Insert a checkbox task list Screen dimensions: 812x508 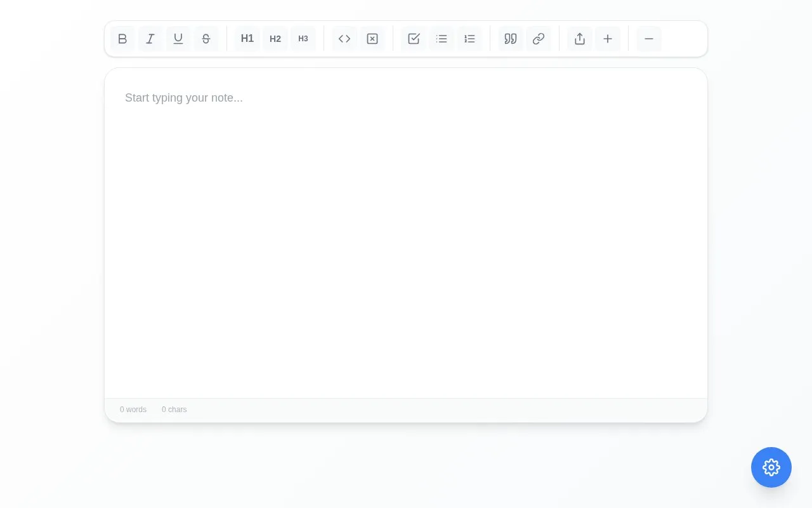point(414,39)
